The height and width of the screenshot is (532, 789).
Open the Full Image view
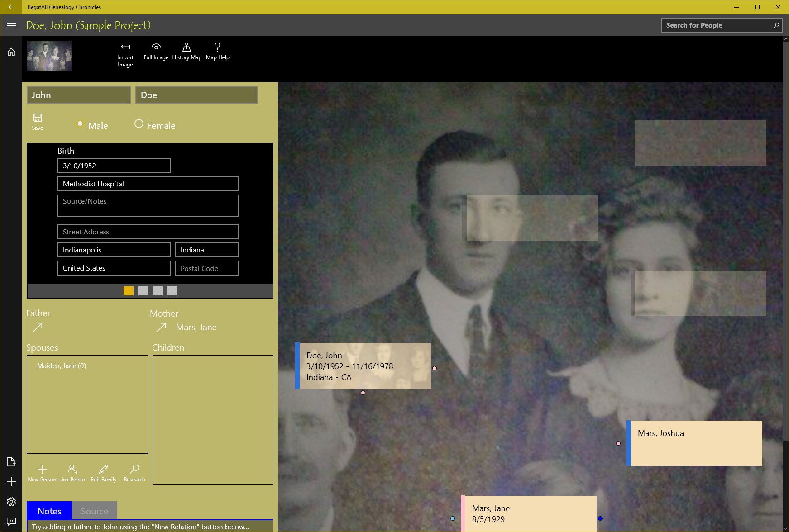click(156, 52)
